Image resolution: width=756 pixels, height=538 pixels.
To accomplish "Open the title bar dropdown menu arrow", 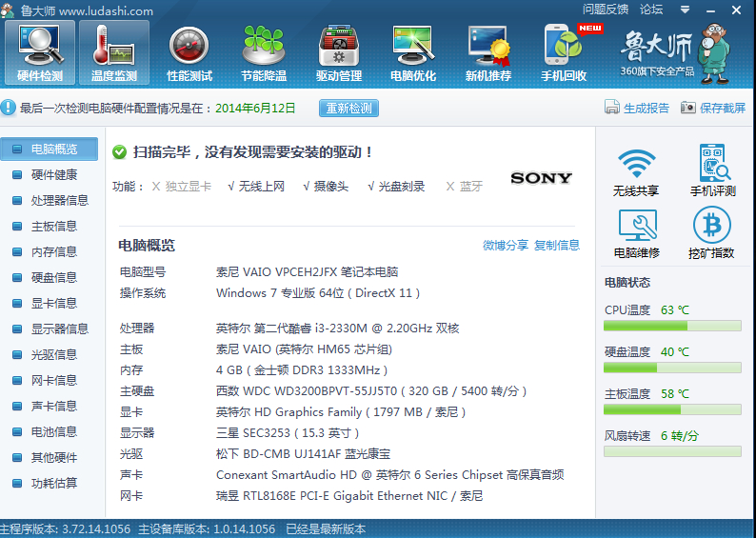I will tap(685, 10).
